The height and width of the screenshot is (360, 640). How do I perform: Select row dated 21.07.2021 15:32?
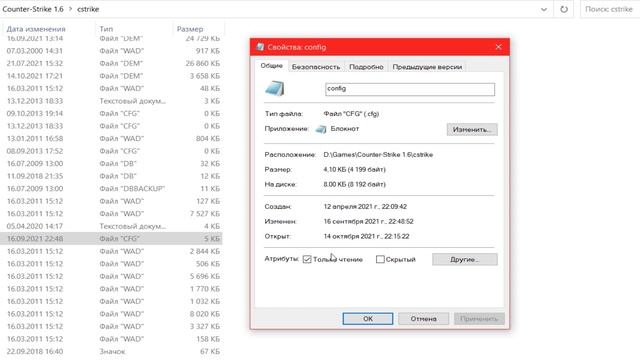pyautogui.click(x=111, y=63)
